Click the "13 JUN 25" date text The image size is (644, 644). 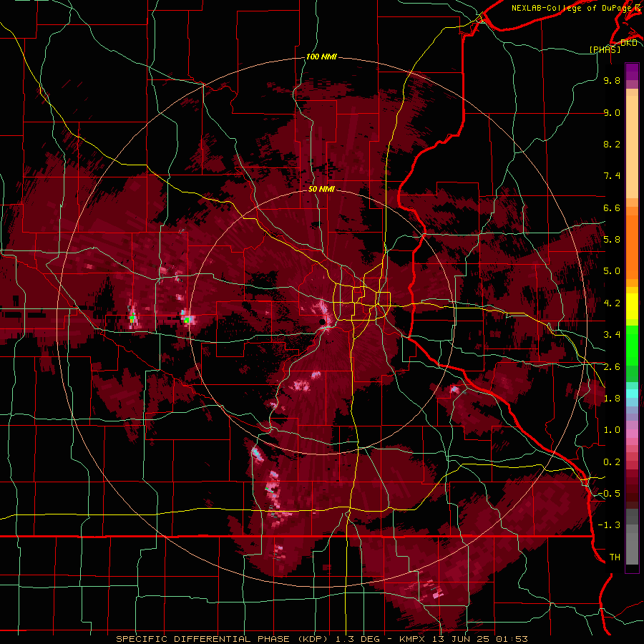pyautogui.click(x=462, y=639)
